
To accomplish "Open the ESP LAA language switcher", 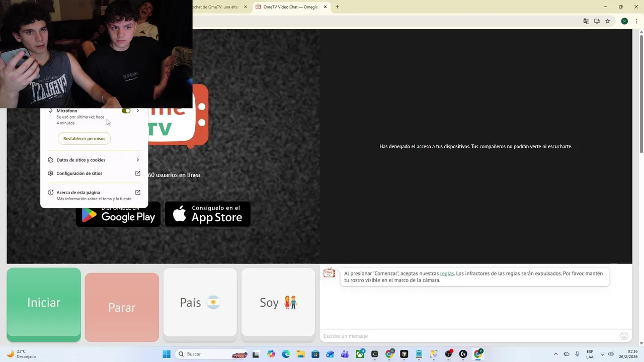I will 590,354.
